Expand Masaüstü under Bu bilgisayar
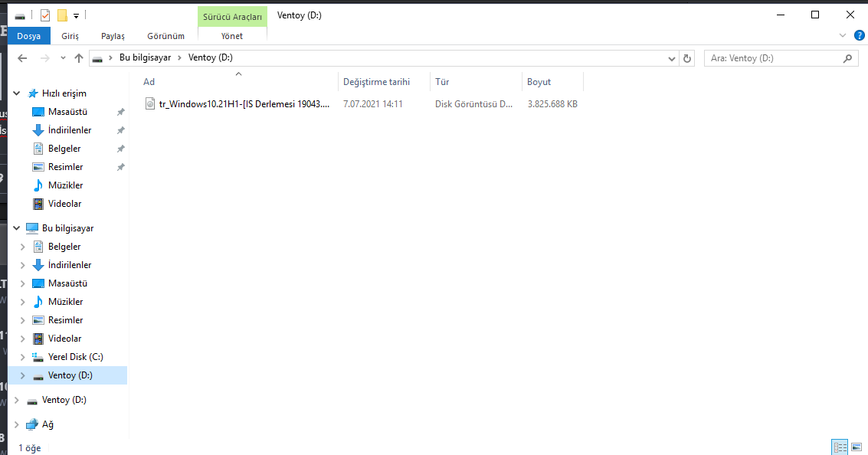868x455 pixels. point(23,283)
